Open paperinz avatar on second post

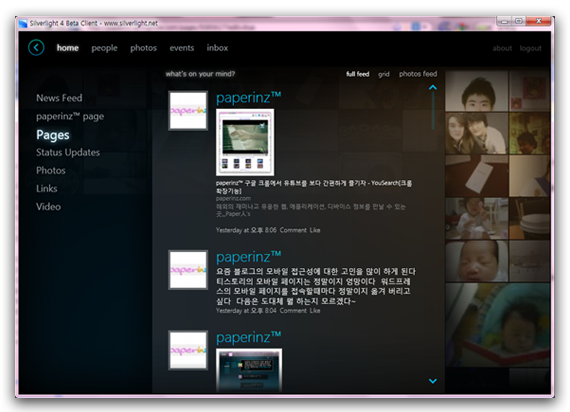tap(188, 270)
